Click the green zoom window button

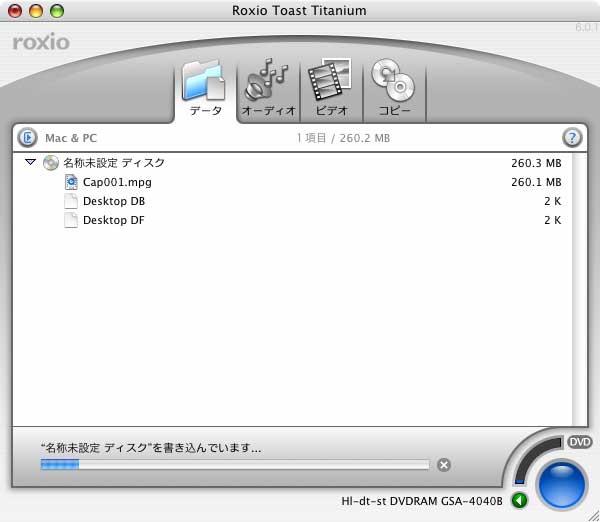point(57,11)
